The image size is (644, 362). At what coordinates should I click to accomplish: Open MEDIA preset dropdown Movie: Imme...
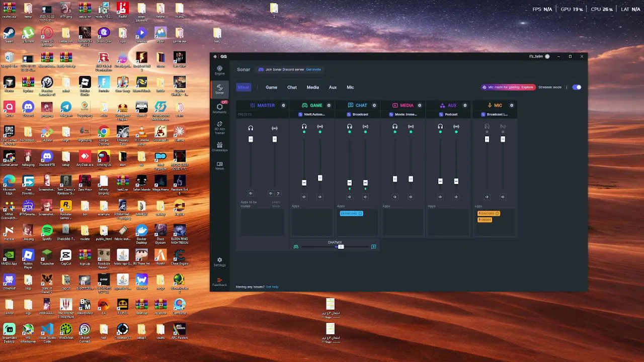click(403, 115)
